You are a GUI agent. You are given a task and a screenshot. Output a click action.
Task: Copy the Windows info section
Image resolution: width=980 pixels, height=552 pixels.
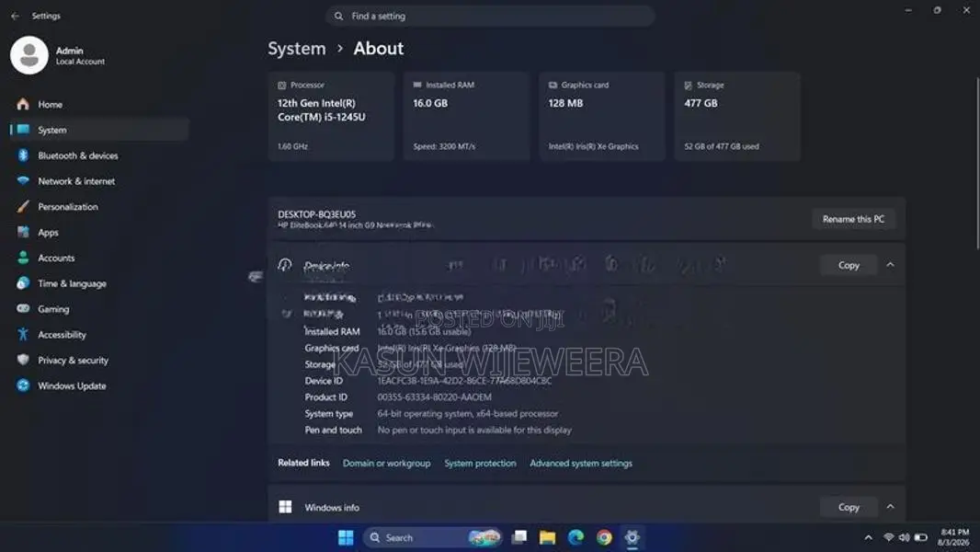click(x=849, y=507)
